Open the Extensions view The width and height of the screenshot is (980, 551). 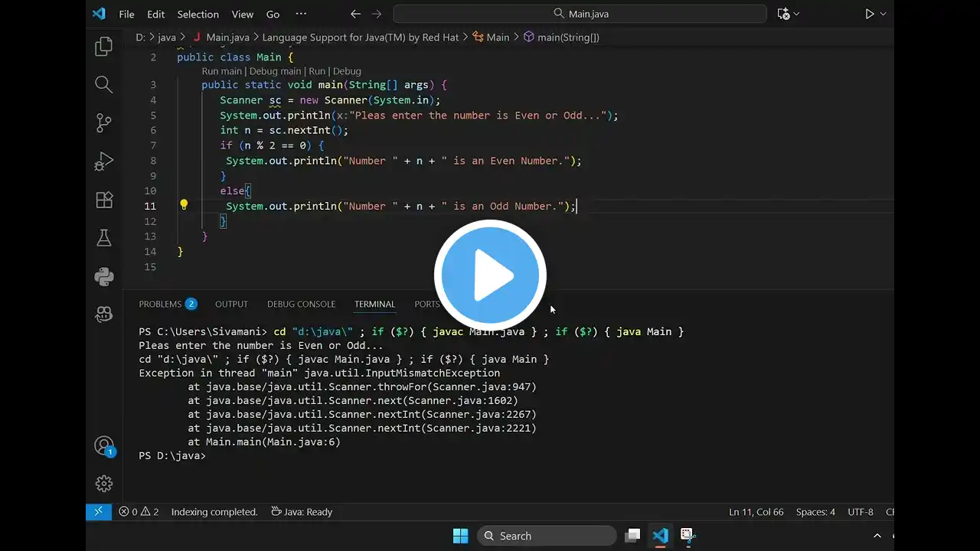point(104,200)
